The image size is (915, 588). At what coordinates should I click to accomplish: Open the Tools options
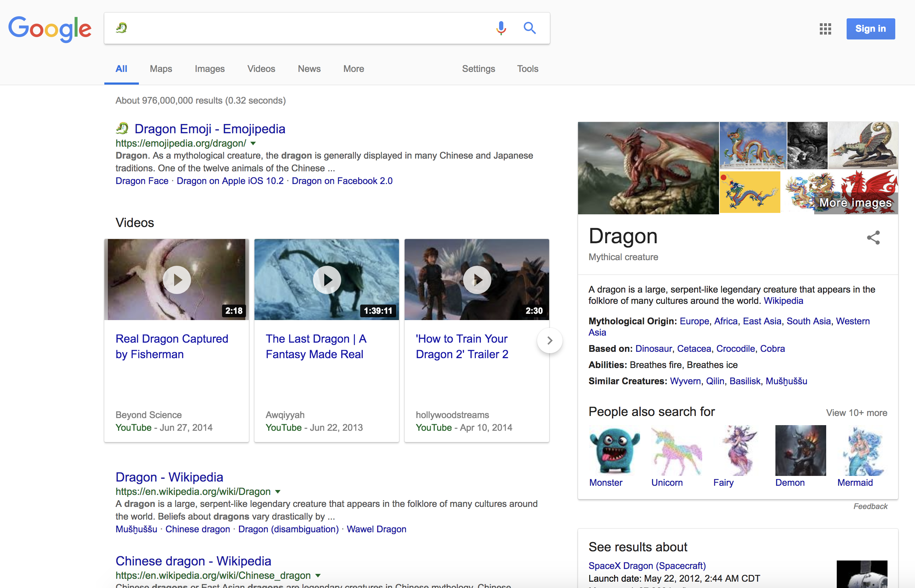528,69
